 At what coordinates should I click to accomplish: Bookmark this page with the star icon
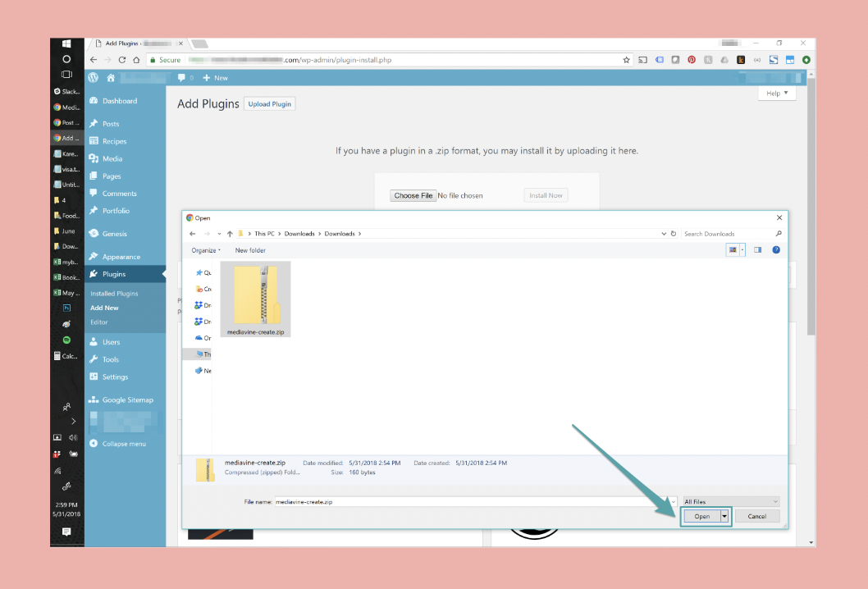(x=626, y=60)
